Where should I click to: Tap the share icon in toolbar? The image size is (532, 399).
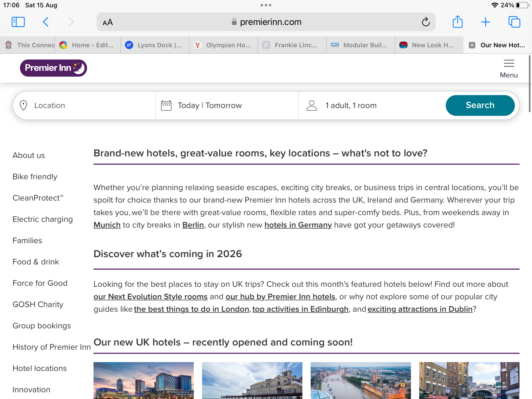(x=457, y=22)
